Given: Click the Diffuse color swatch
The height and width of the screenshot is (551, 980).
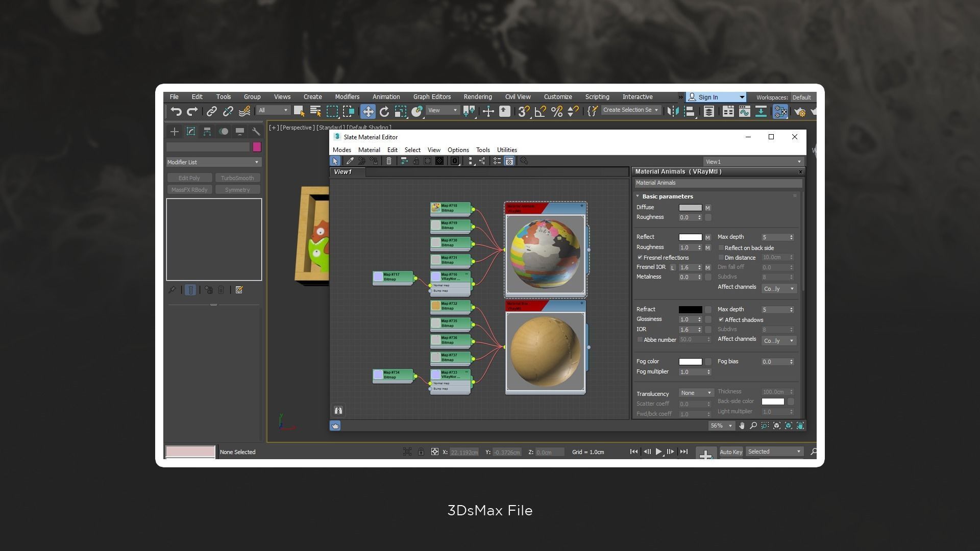Looking at the screenshot, I should [x=690, y=208].
